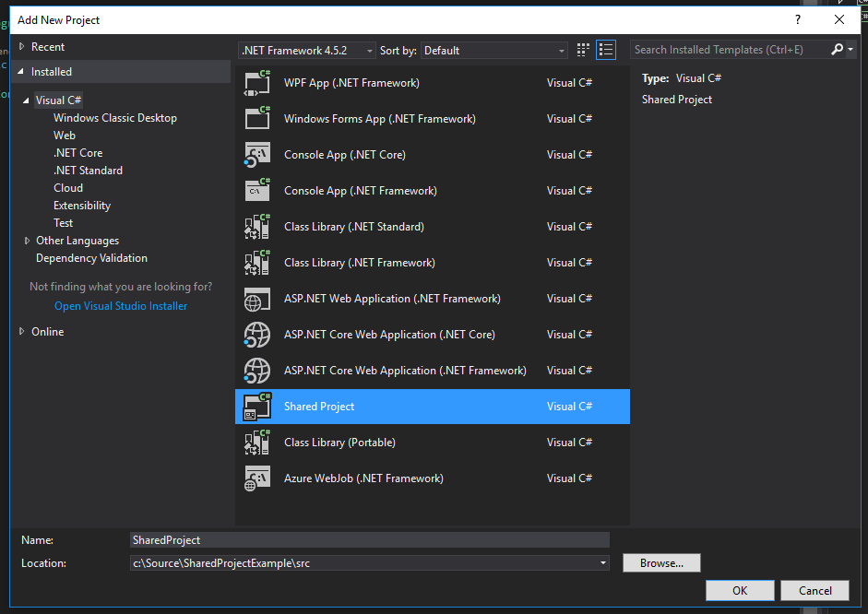Select the ASP.NET Core Web Application (.NET Core) icon

tap(257, 335)
